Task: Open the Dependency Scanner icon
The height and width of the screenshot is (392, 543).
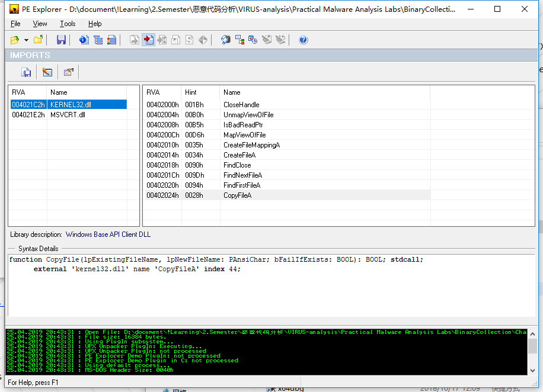Action: click(239, 40)
